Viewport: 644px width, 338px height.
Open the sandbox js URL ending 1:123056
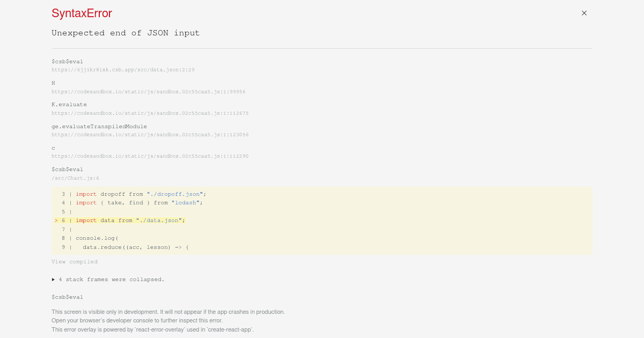point(150,135)
